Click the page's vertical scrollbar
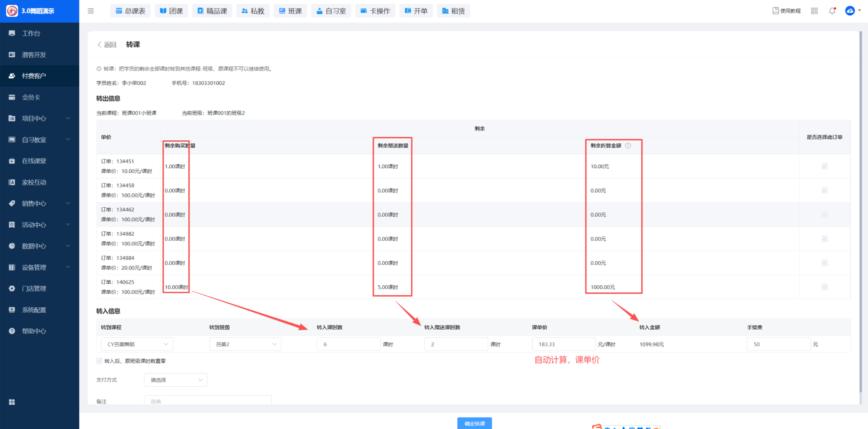Viewport: 868px width, 429px height. click(x=860, y=205)
